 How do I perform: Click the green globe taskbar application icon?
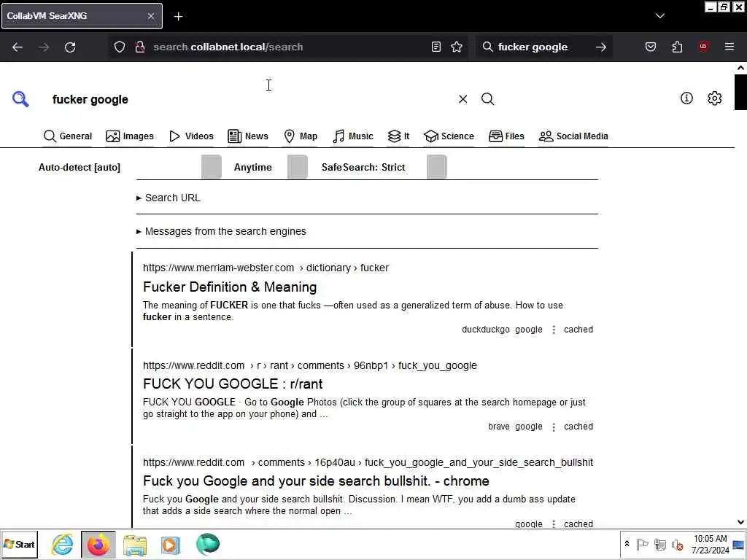208,544
